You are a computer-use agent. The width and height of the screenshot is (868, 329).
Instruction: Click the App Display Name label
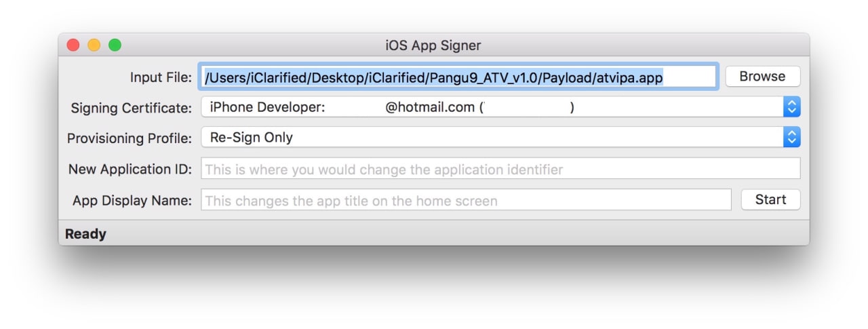[132, 200]
